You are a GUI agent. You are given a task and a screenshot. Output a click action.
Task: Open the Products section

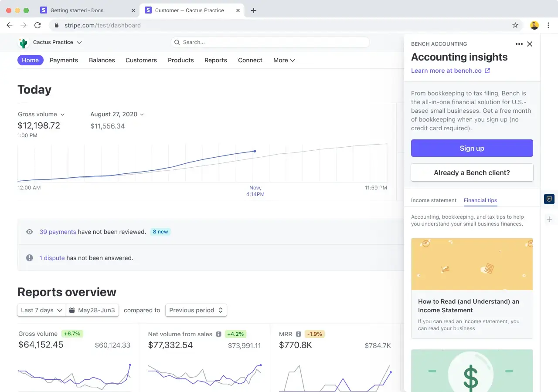pyautogui.click(x=181, y=60)
